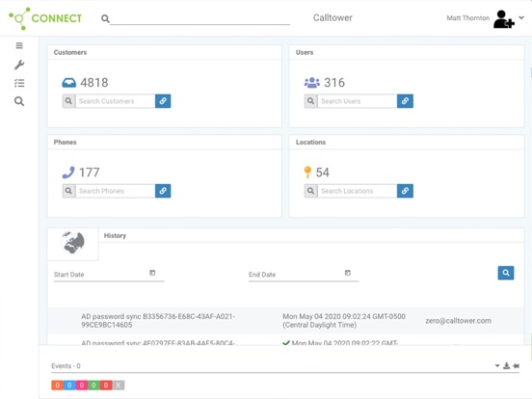Click the magnifier beside Search Phones
Viewport: 532px width, 399px height.
pos(68,191)
